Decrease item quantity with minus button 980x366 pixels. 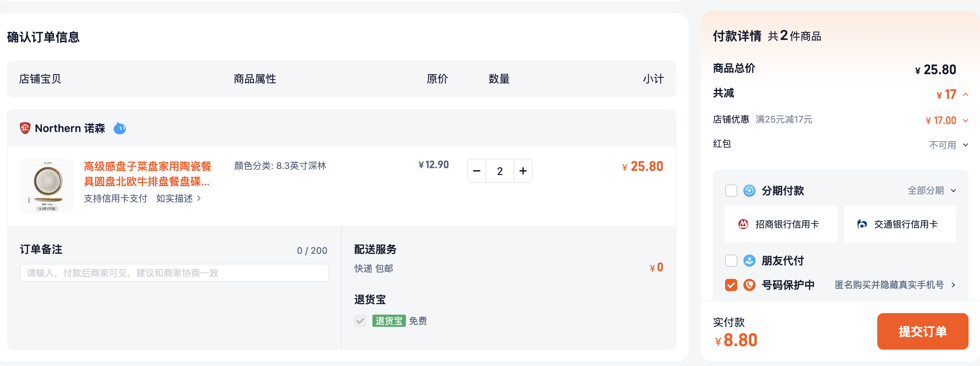(477, 171)
